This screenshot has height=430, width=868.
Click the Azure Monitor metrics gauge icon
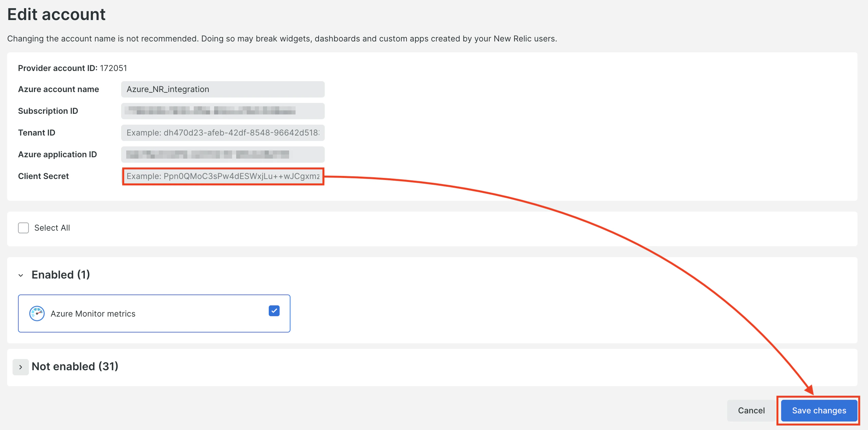pyautogui.click(x=37, y=313)
